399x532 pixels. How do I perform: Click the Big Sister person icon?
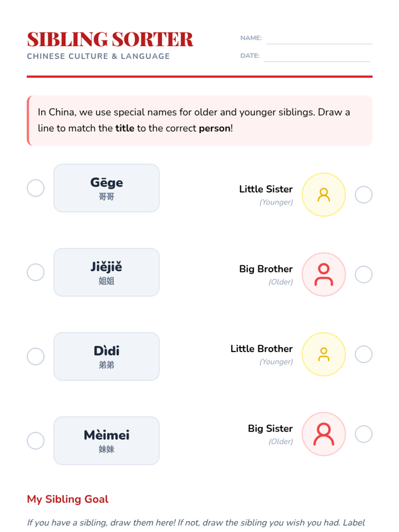point(324,434)
